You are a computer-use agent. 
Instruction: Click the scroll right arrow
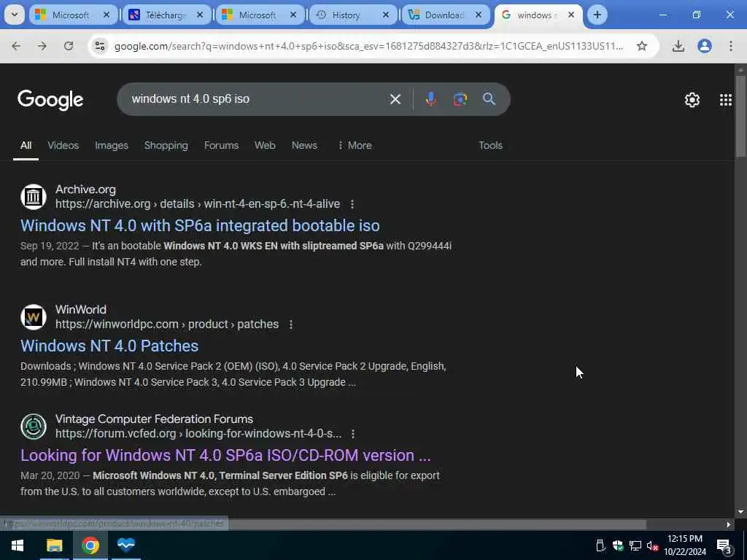728,525
